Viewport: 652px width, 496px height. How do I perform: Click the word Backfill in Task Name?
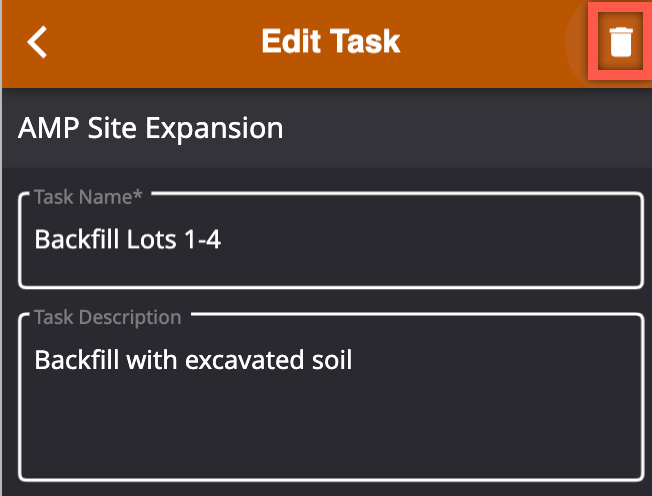tap(77, 239)
